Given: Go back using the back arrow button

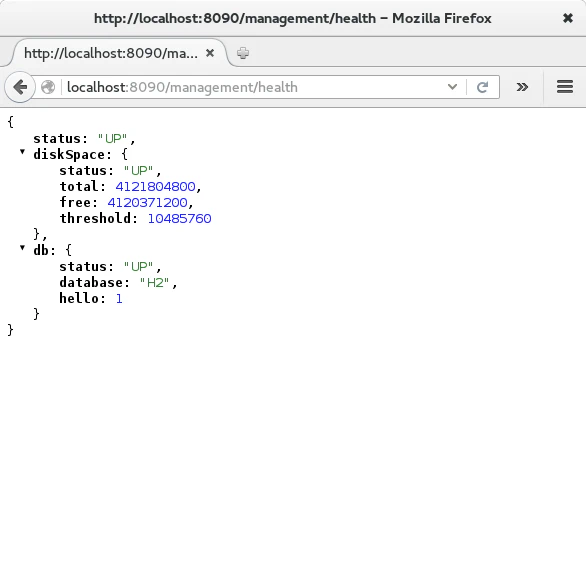Looking at the screenshot, I should (20, 87).
